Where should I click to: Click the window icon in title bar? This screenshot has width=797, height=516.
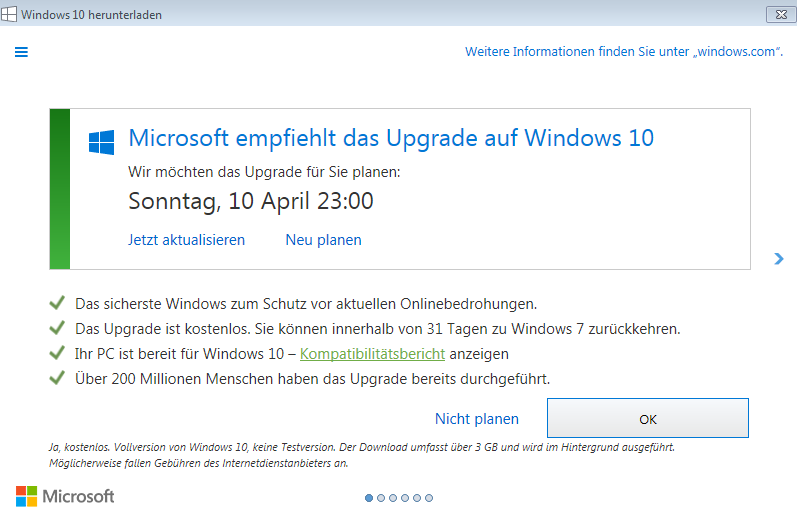pos(9,14)
